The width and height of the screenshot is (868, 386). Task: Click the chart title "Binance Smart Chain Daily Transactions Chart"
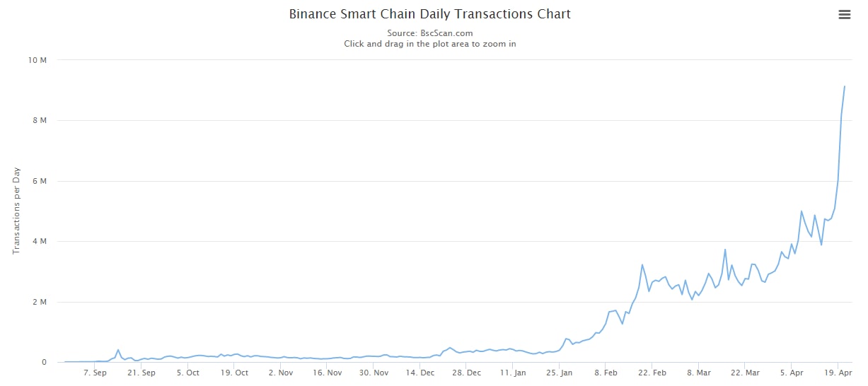coord(429,14)
